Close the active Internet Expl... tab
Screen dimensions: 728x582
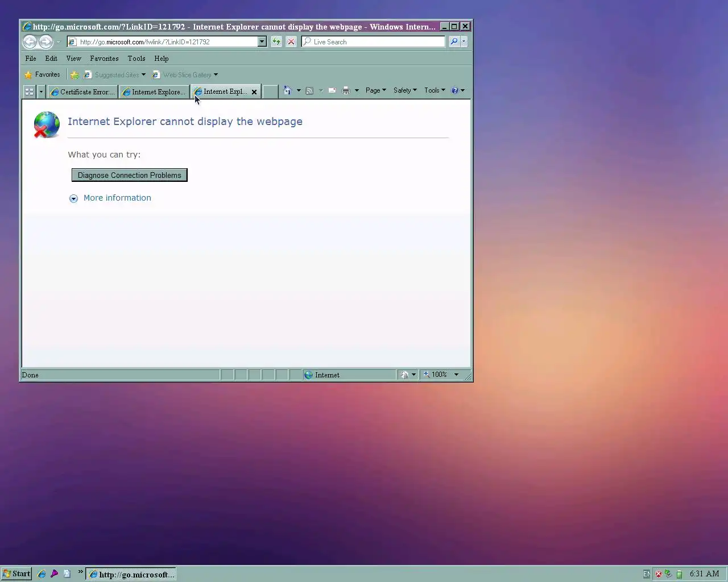[x=254, y=92]
